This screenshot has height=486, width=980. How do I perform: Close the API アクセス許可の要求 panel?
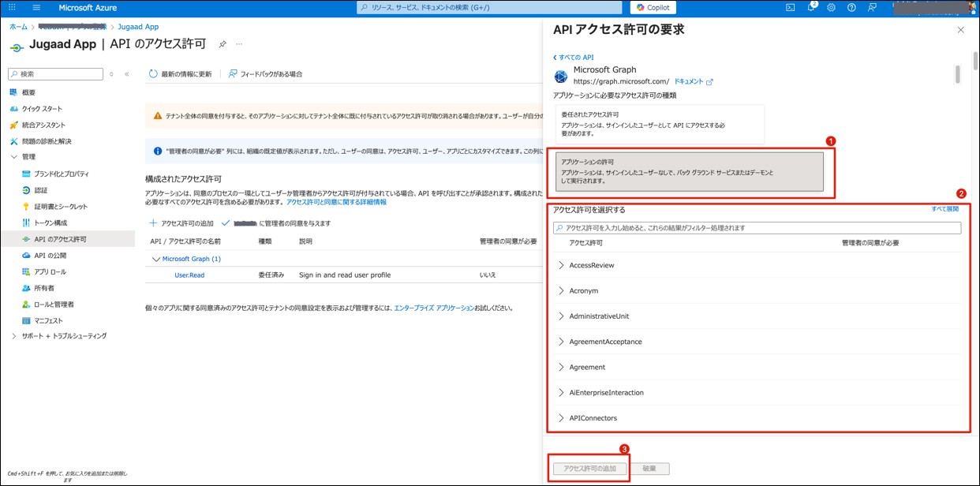[x=960, y=30]
